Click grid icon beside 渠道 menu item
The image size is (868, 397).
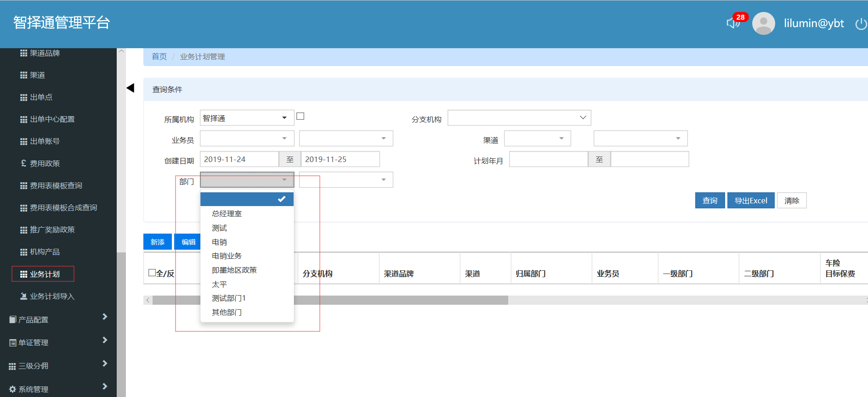[x=23, y=75]
